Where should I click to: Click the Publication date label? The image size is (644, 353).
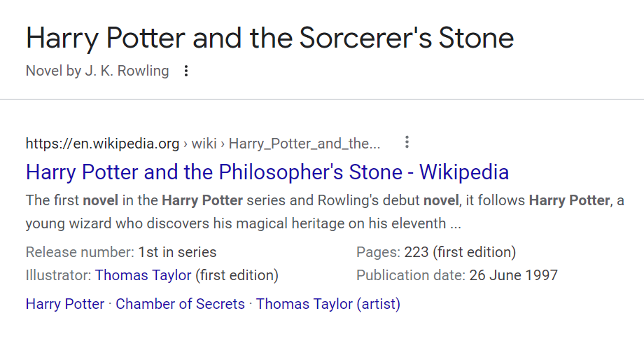tap(410, 275)
